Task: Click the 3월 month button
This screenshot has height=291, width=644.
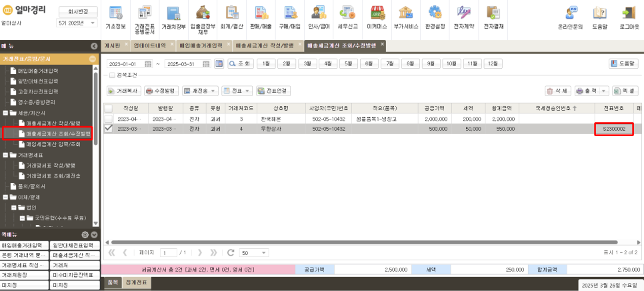Action: coord(307,63)
